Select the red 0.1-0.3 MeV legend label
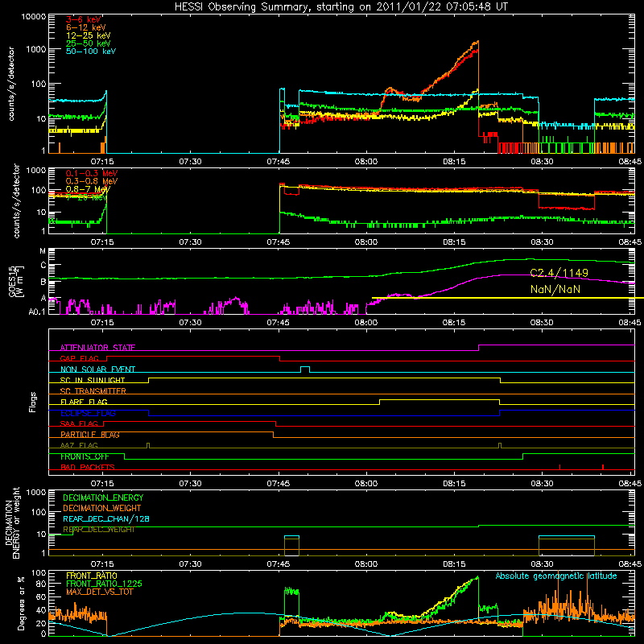 [92, 173]
